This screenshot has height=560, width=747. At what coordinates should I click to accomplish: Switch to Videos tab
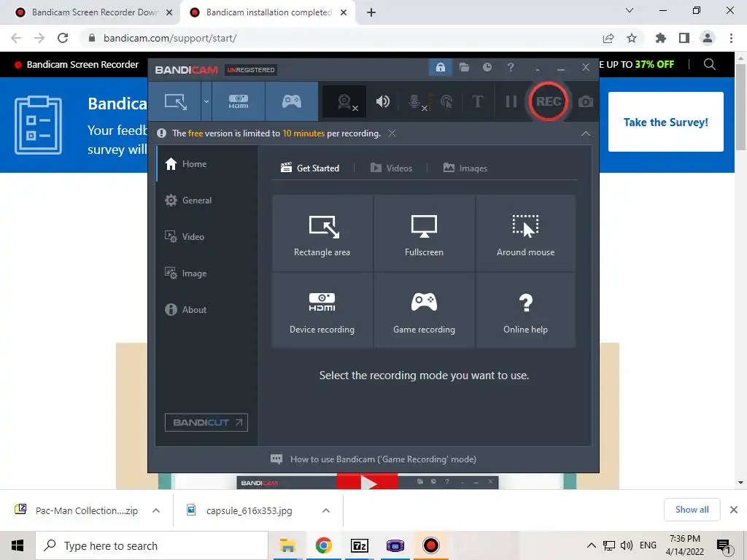391,168
